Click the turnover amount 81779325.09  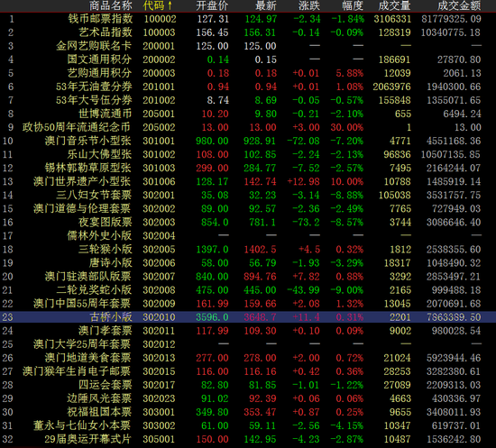point(451,19)
